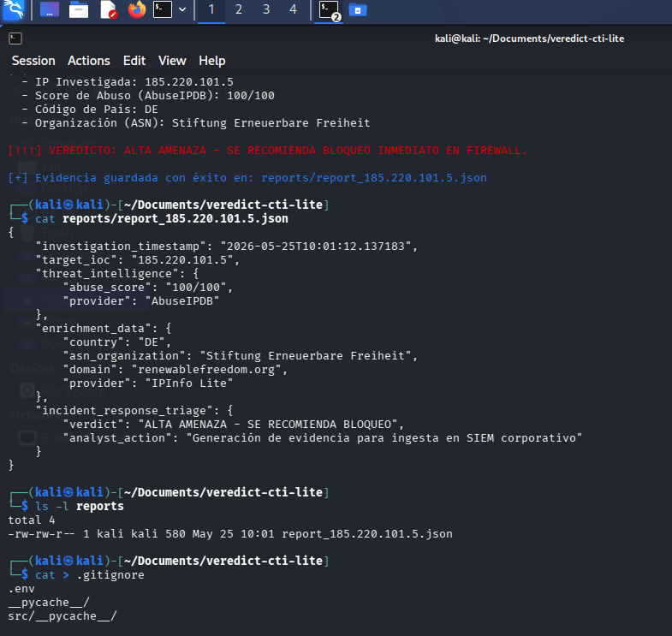The image size is (672, 636).
Task: Click the 'IP Investigada: 185.220.101.5' line
Action: [x=128, y=82]
